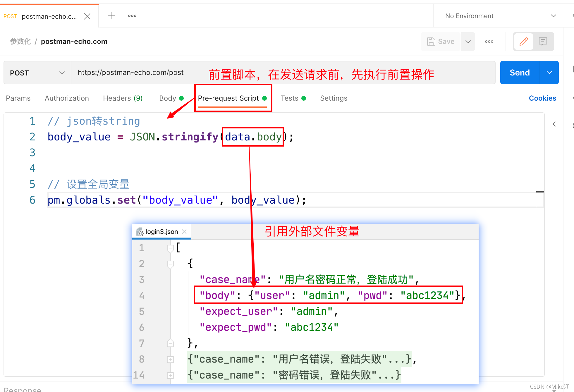Open the Headers (9) tab
Image resolution: width=574 pixels, height=392 pixels.
(123, 98)
